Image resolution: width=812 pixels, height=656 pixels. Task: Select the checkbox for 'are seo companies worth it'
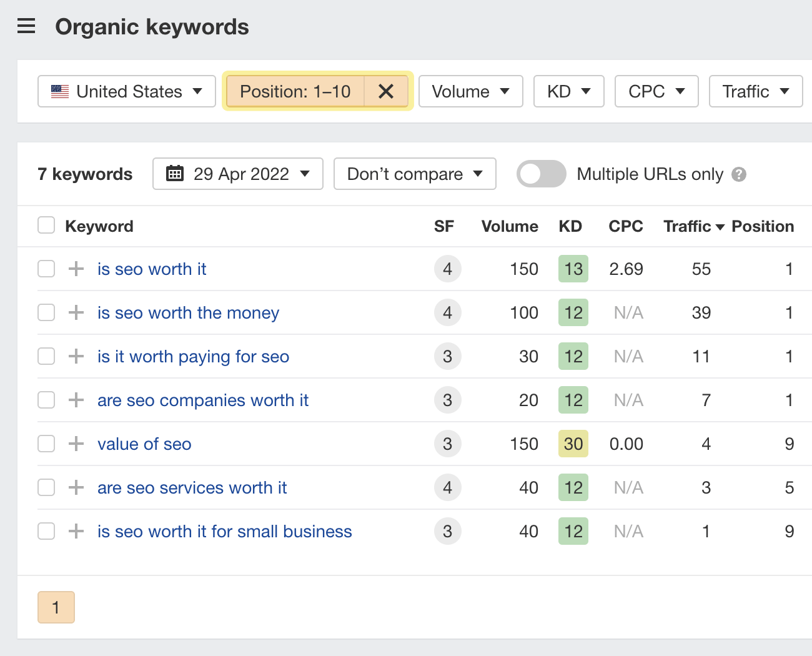click(46, 400)
